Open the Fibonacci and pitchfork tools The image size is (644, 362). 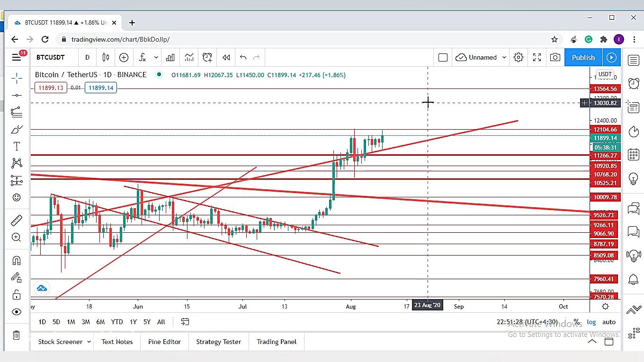[17, 112]
